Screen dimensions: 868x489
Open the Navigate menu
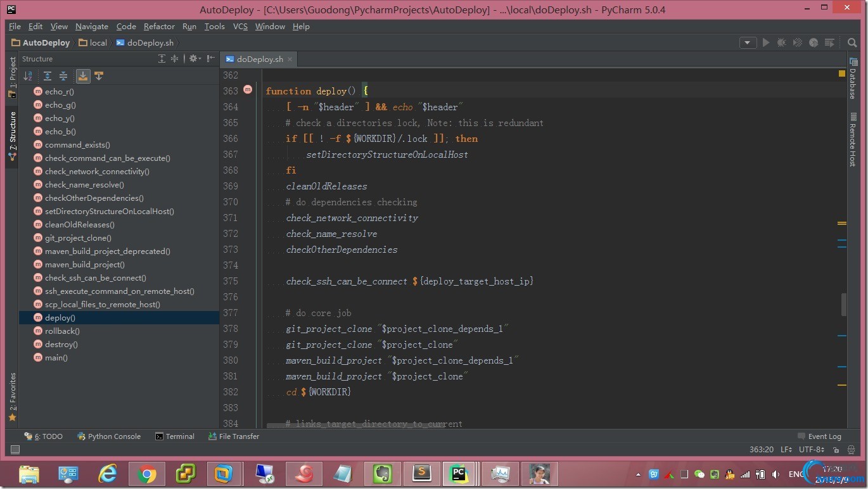pos(92,27)
